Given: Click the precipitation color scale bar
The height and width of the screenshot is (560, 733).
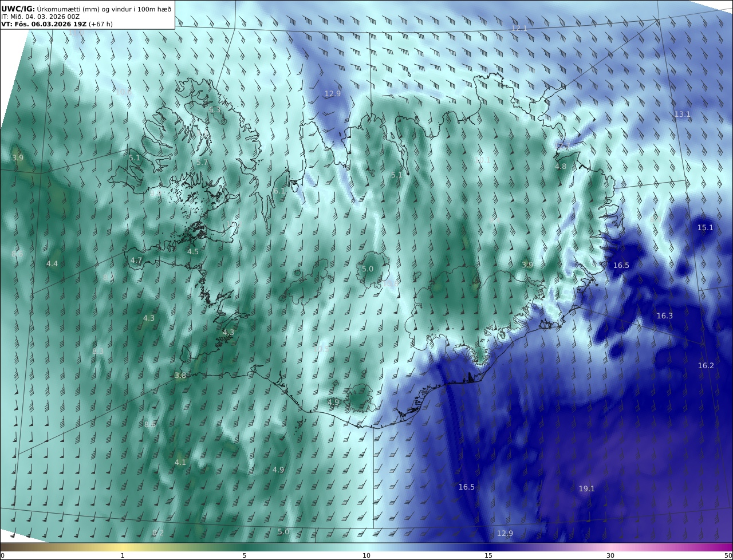Looking at the screenshot, I should pyautogui.click(x=366, y=547).
